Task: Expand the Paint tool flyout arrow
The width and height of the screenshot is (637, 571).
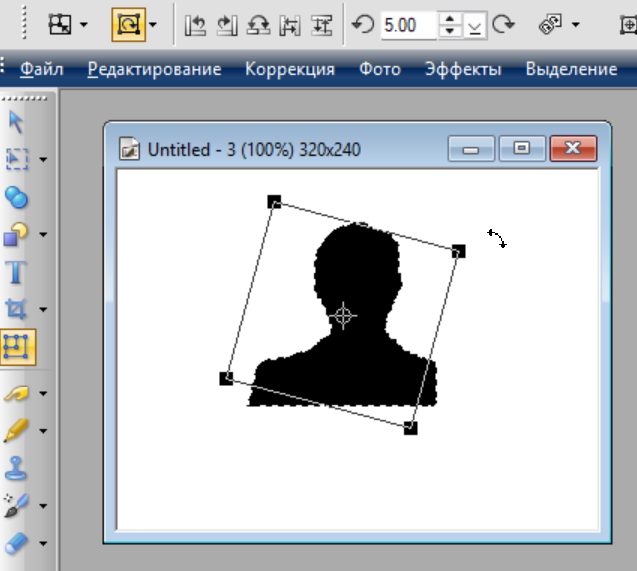Action: (43, 430)
